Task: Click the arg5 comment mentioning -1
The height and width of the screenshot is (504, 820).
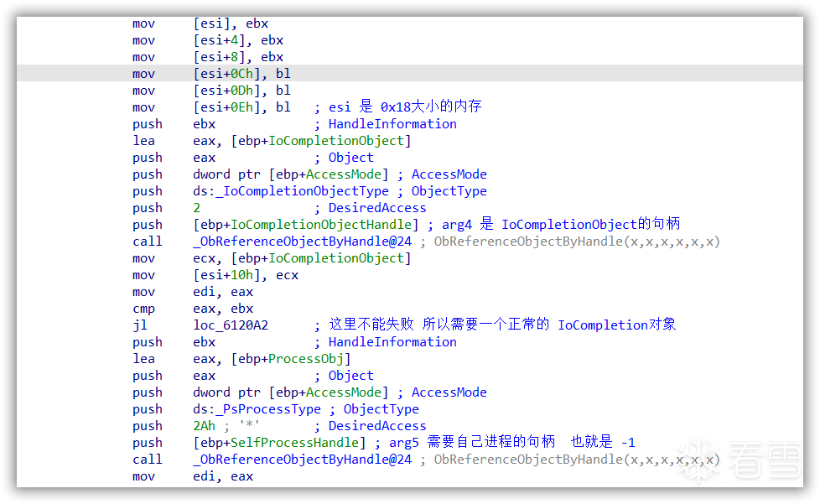Action: coord(505,442)
